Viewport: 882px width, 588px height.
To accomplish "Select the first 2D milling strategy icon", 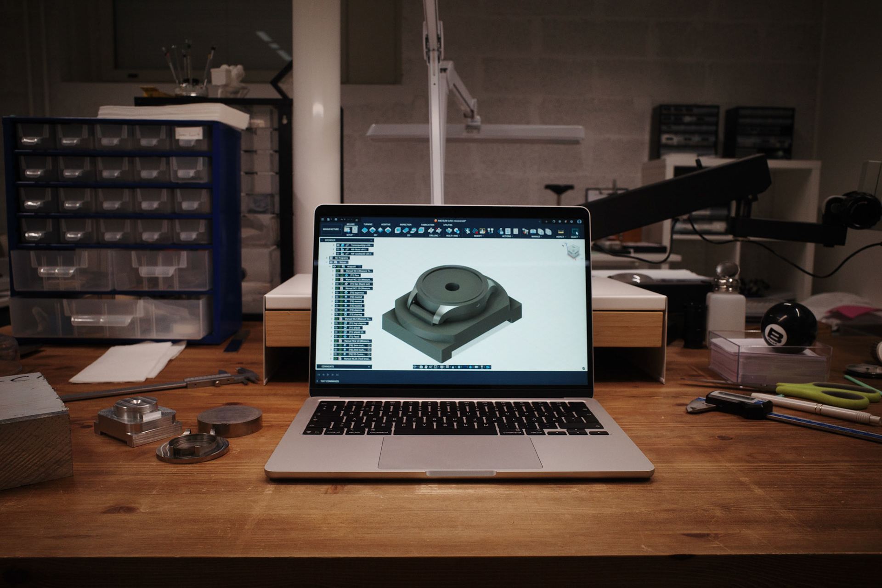I will coord(365,230).
